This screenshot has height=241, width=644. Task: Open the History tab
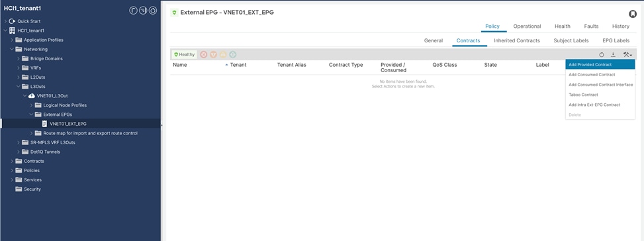pyautogui.click(x=621, y=26)
